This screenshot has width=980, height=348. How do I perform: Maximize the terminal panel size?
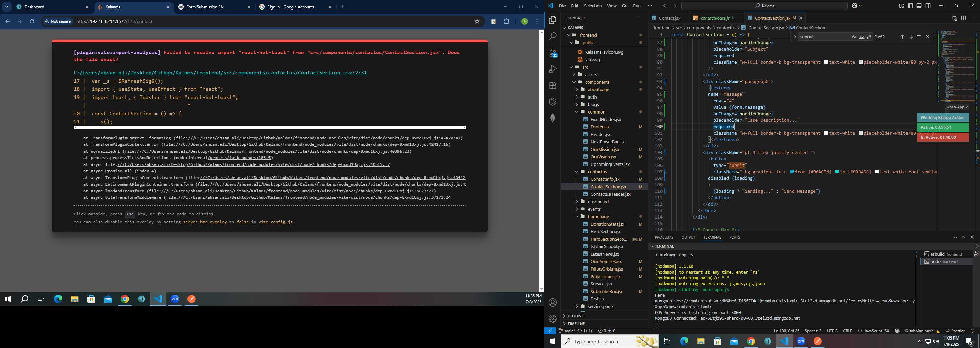(x=963, y=237)
